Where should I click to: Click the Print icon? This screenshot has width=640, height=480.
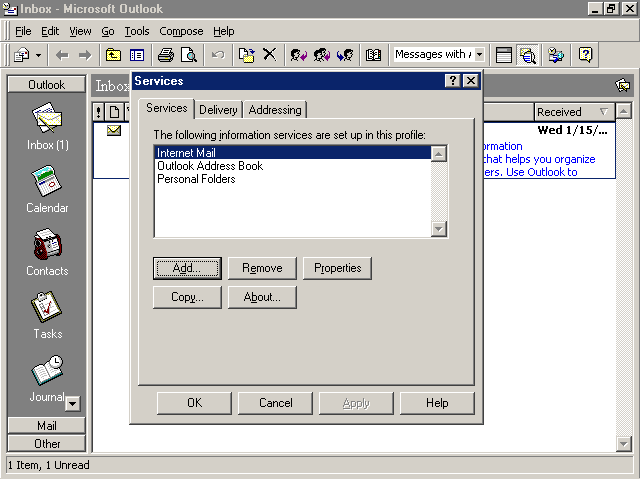click(x=166, y=55)
